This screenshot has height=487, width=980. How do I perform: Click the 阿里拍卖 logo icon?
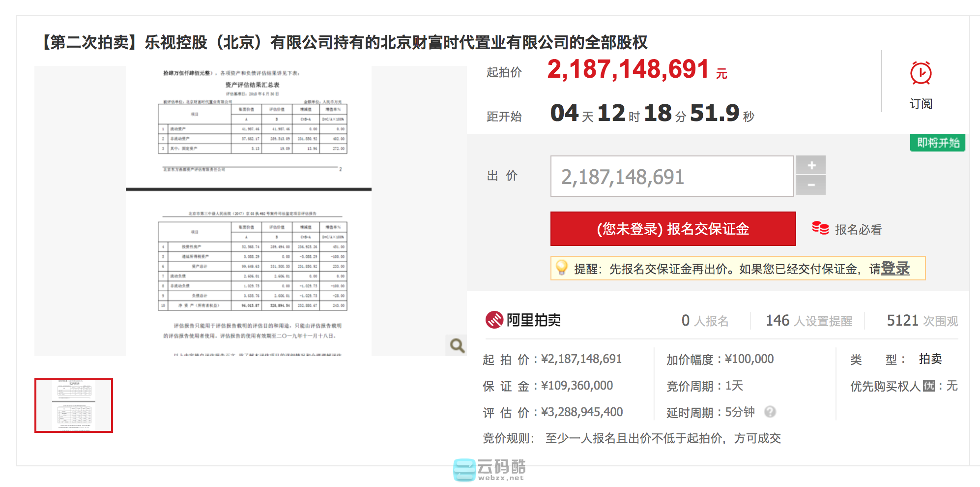[494, 320]
